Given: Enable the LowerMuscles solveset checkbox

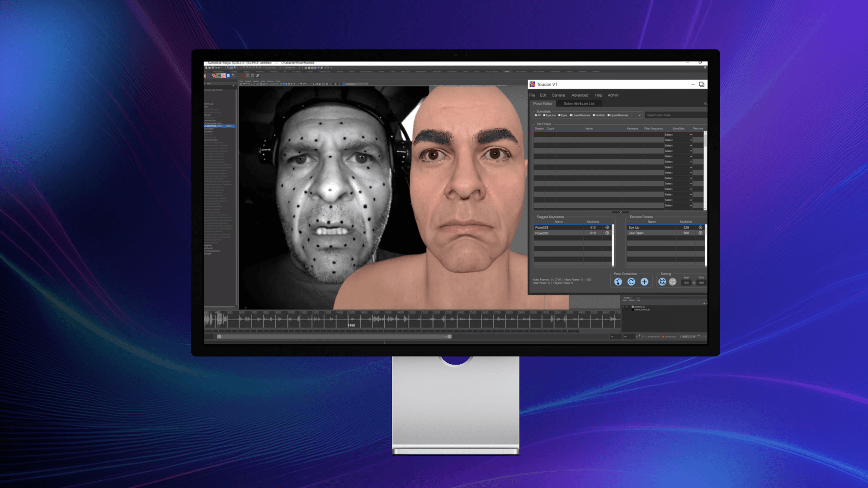Looking at the screenshot, I should tap(571, 115).
